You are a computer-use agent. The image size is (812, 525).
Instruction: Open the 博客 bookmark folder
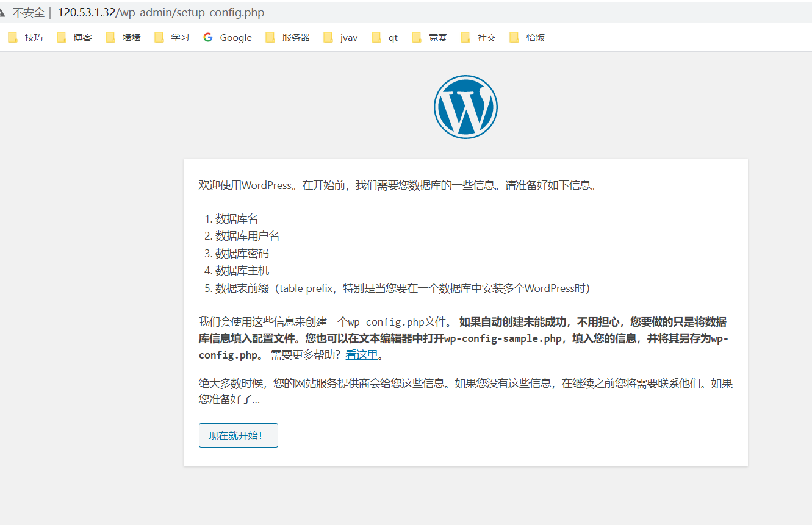click(x=74, y=37)
